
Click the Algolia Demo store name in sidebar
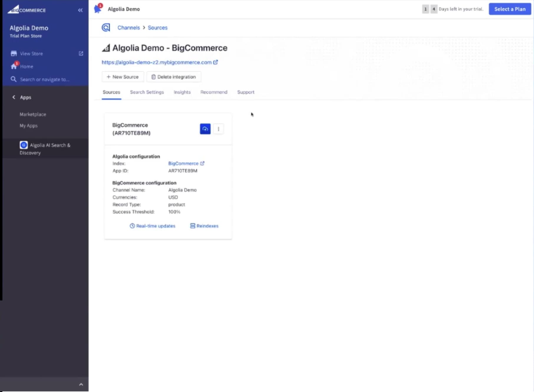(29, 28)
